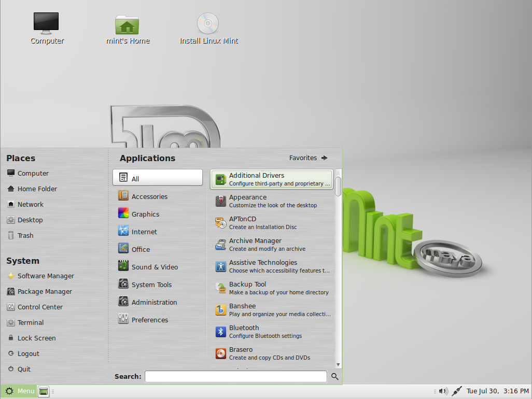Click the network connection tray icon
This screenshot has height=399, width=532.
tap(457, 391)
